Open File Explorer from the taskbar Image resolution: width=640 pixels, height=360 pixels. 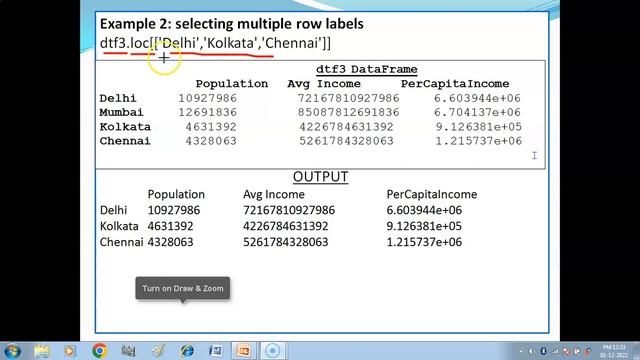pos(42,351)
